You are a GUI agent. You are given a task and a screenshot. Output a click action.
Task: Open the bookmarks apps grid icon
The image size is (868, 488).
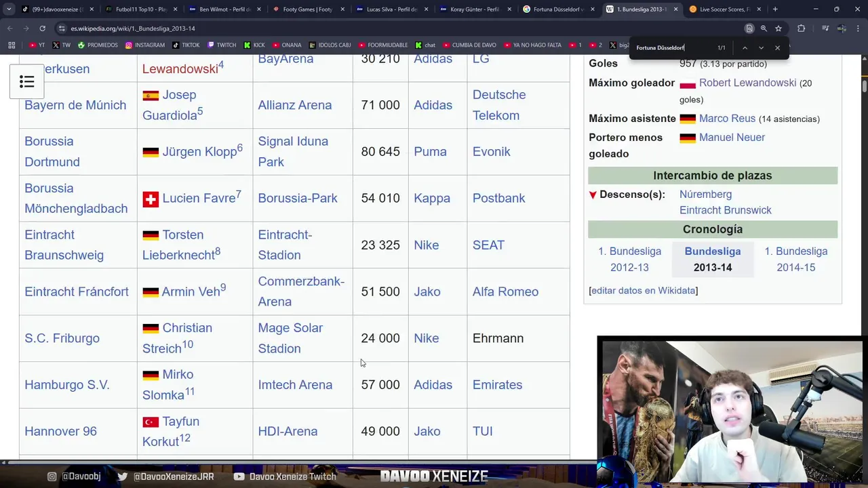[12, 45]
